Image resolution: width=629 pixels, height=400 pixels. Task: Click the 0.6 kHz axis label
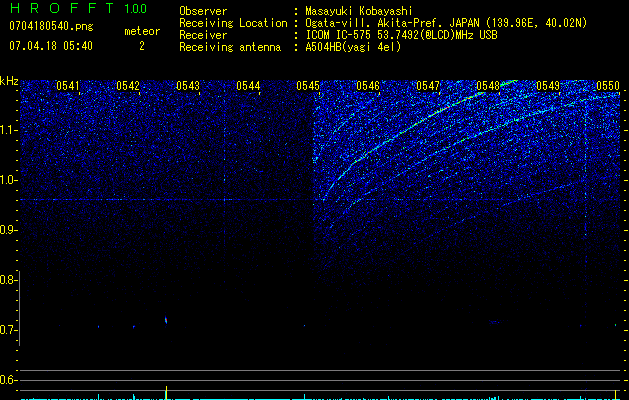point(9,380)
